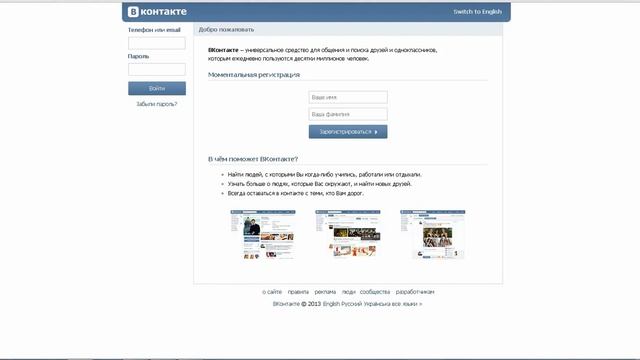Focus the Пароль password field
Image resolution: width=640 pixels, height=360 pixels.
157,69
